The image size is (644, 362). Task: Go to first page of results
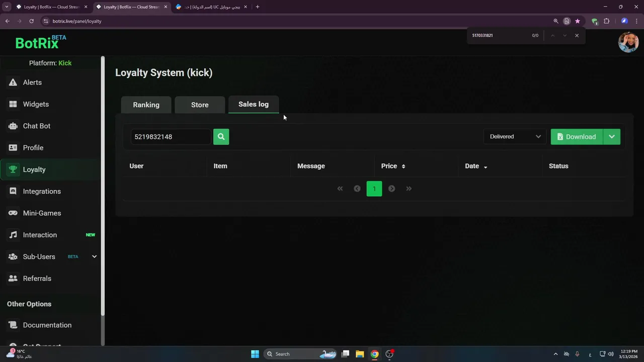click(340, 189)
